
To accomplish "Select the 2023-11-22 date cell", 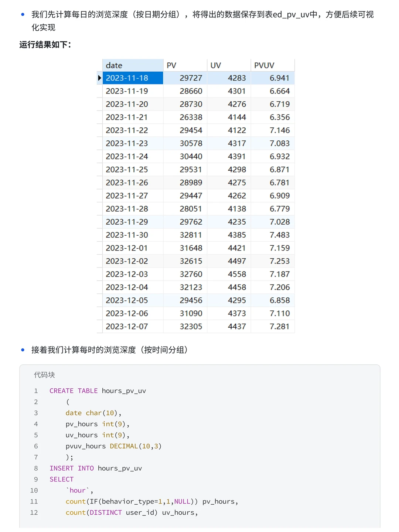I will pos(133,130).
